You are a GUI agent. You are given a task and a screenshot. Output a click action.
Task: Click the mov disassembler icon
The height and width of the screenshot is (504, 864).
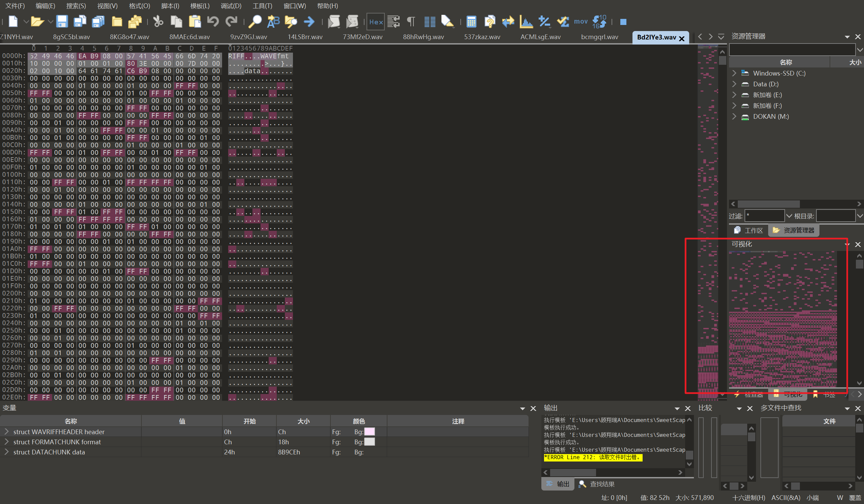tap(580, 22)
